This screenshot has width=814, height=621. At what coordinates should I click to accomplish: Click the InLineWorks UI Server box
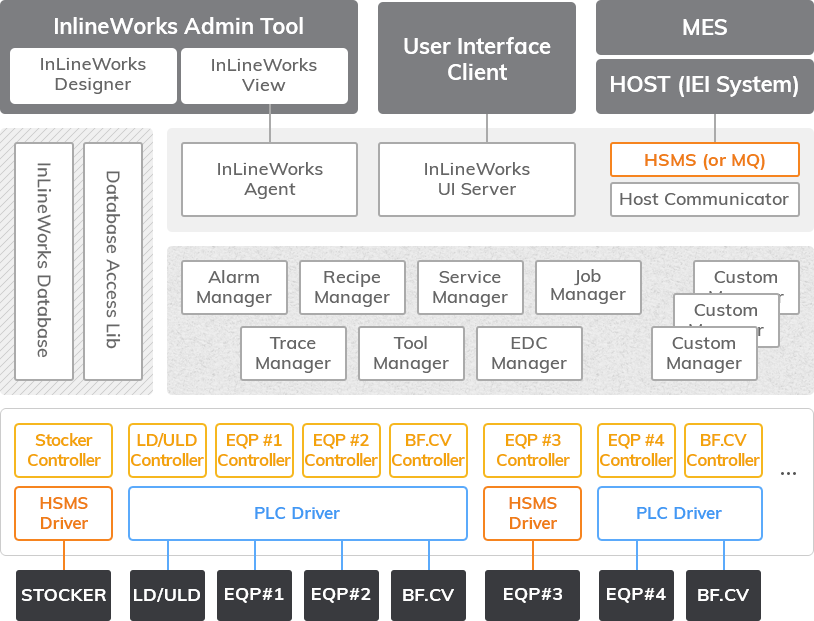click(477, 179)
